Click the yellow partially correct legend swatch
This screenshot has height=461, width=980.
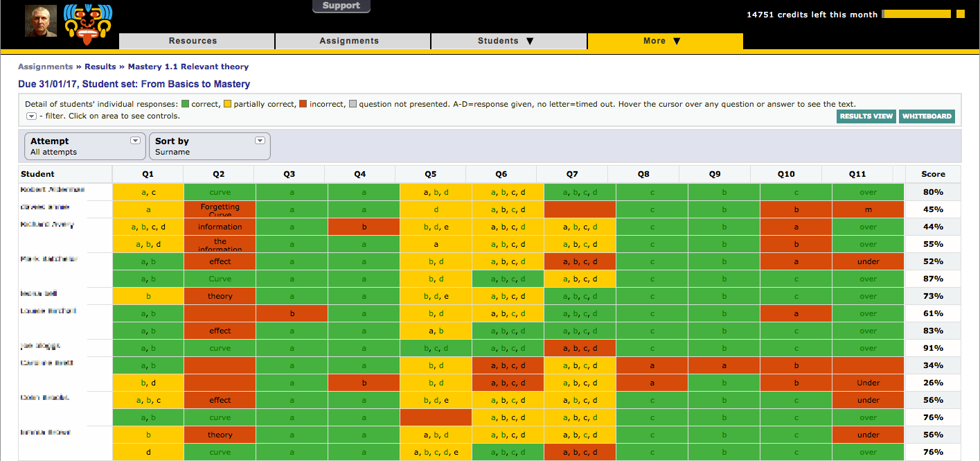point(227,104)
